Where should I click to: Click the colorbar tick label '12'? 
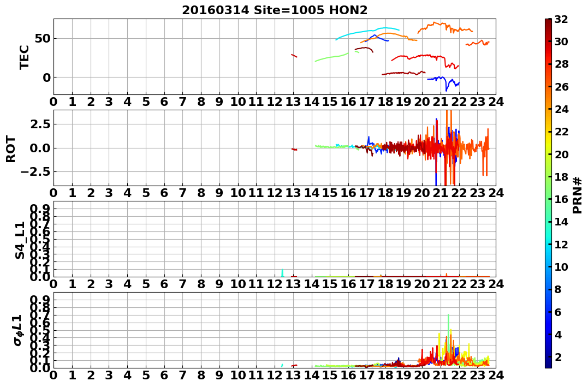tap(561, 244)
